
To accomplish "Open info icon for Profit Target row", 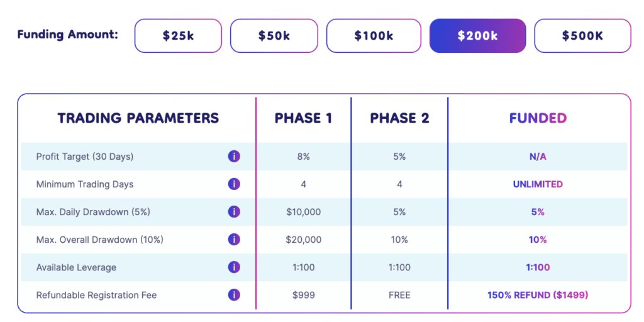I will (234, 157).
